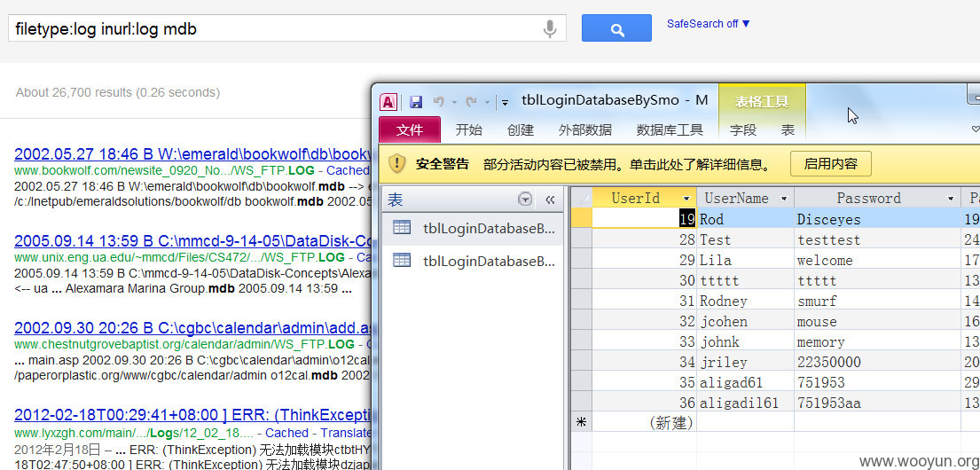Screen dimensions: 980x470
Task: Click the 部分活动内容已被禁用 message text
Action: click(x=627, y=165)
